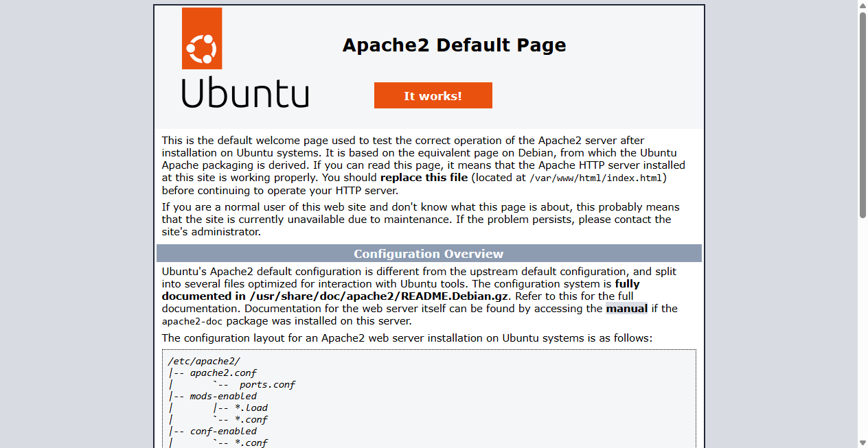The image size is (868, 448).
Task: Click the "conf-enabled" tree entry
Action: tap(223, 431)
